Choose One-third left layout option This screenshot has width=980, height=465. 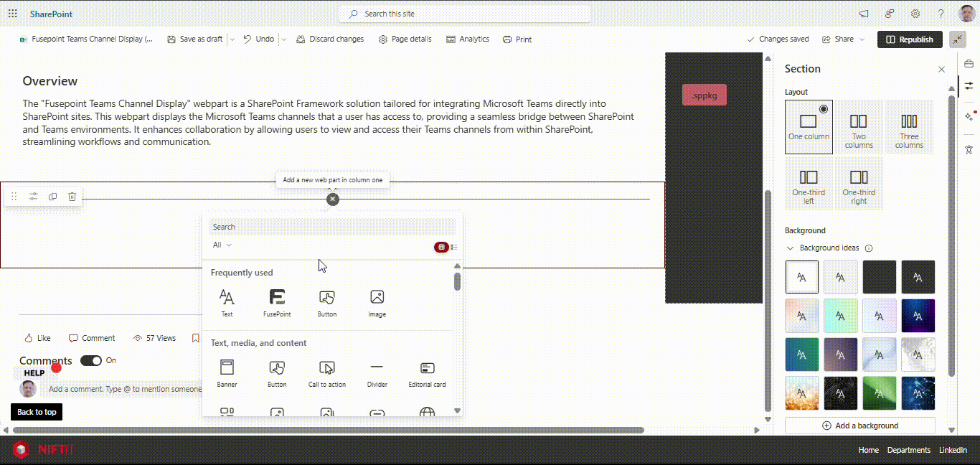tap(809, 184)
